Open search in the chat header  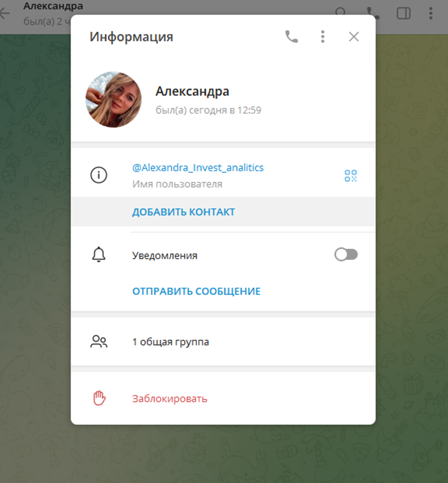tap(341, 13)
